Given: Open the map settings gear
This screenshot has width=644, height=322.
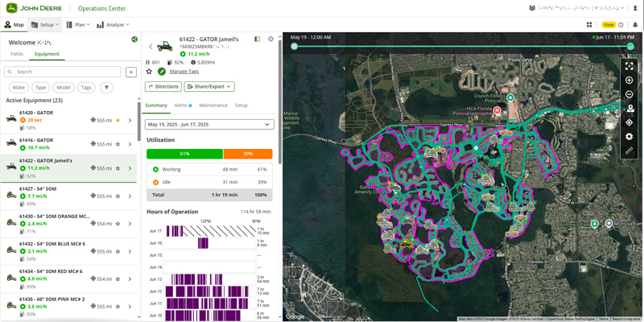Looking at the screenshot, I should [630, 137].
